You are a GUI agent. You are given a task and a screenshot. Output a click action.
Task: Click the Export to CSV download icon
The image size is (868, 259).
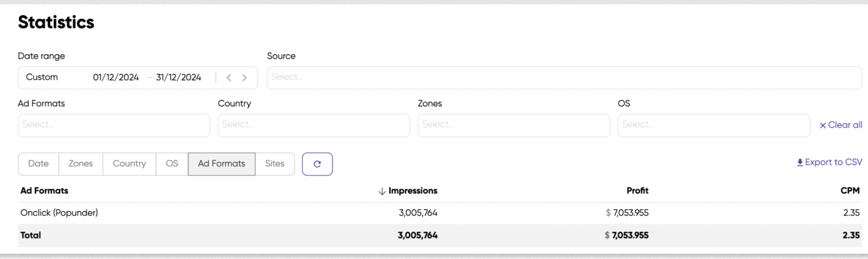coord(800,163)
